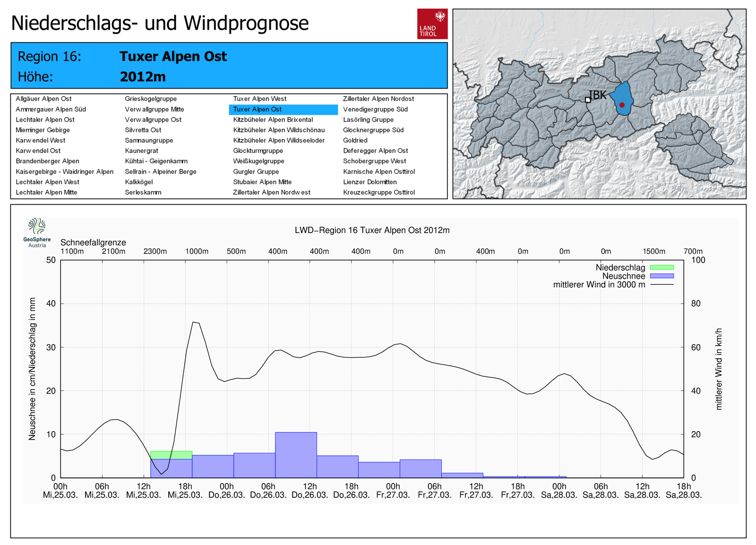Click the green Niederschlag legend swatch
Screen dimensions: 756x545
(661, 268)
